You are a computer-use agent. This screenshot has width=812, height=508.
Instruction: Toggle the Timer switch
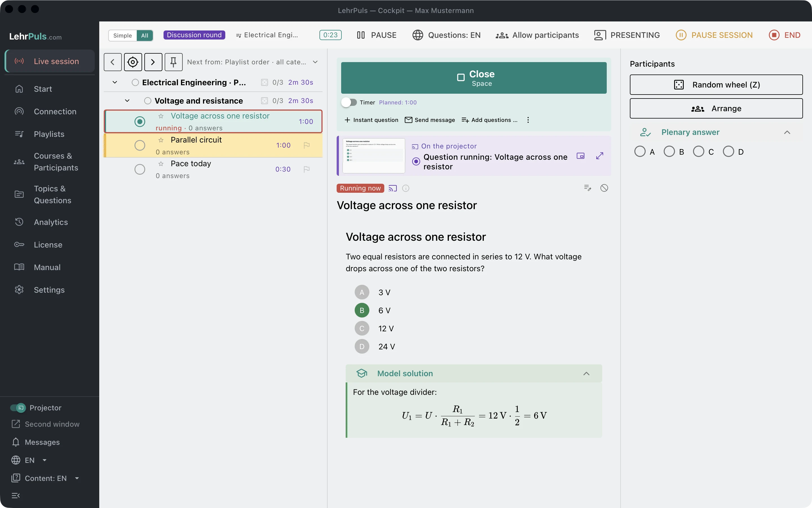[349, 102]
